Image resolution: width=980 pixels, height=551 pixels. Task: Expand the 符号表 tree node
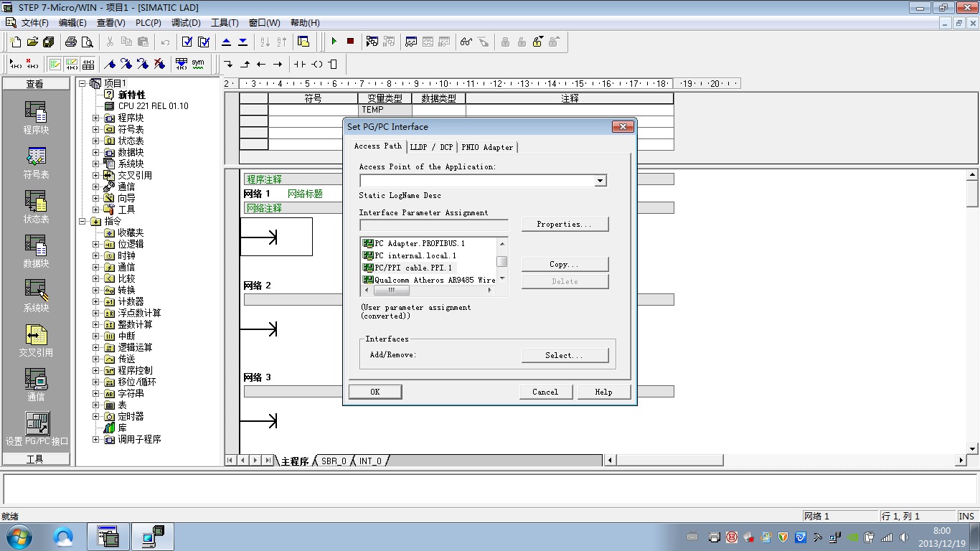point(95,129)
